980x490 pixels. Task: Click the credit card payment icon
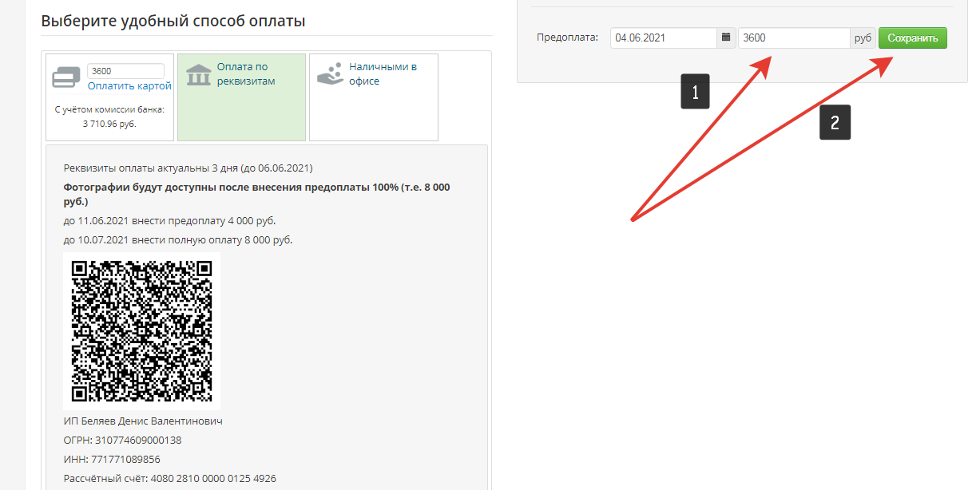[65, 77]
